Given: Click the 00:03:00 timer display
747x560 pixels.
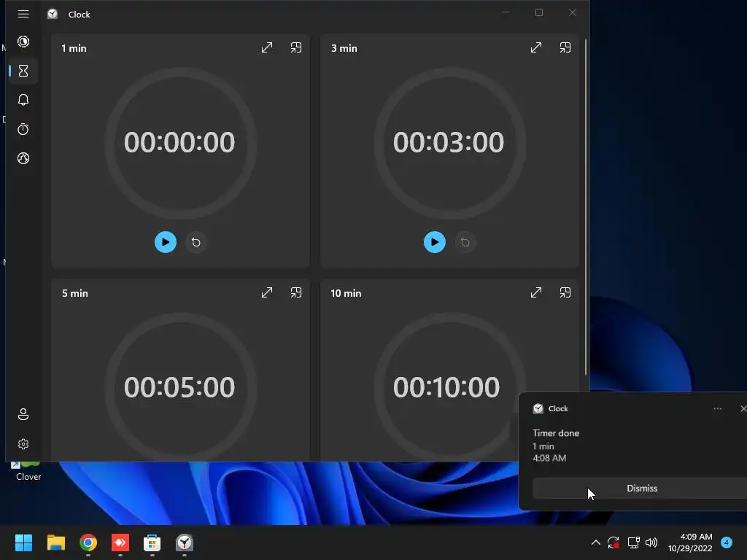Looking at the screenshot, I should [449, 142].
